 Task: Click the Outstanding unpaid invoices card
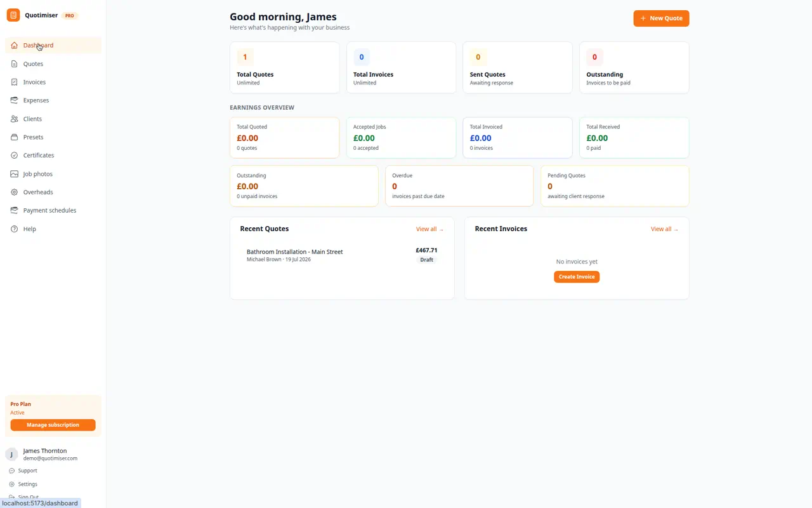pyautogui.click(x=304, y=186)
